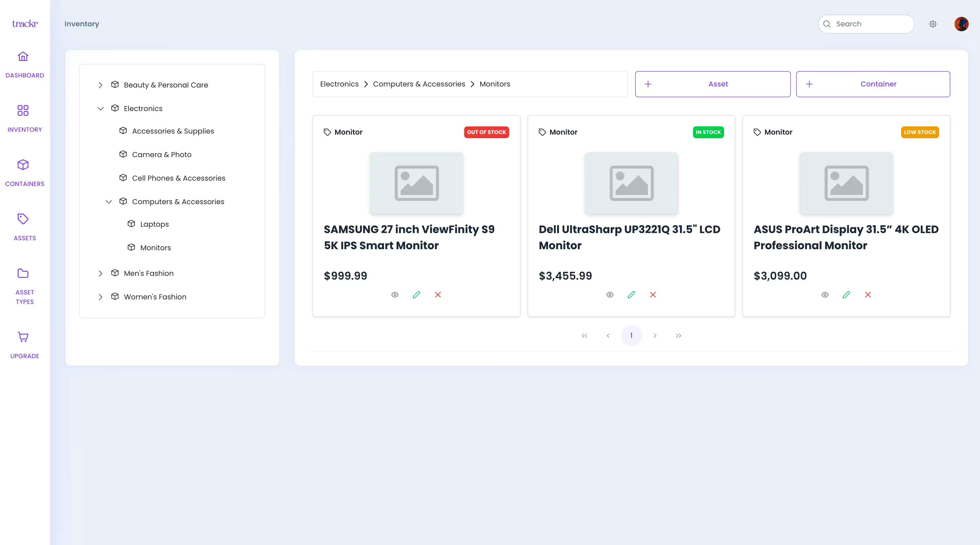
Task: Click Dell UltraSharp UP3221Q title
Action: tap(629, 237)
